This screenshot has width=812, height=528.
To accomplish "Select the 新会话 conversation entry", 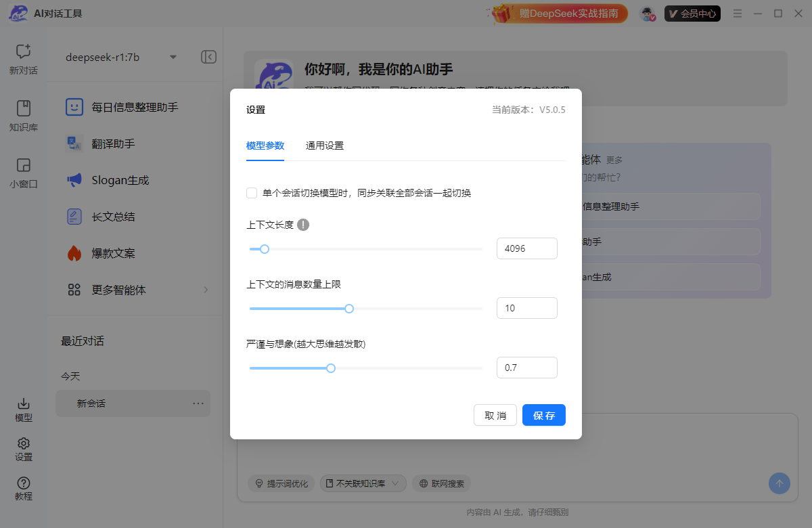I will point(133,403).
